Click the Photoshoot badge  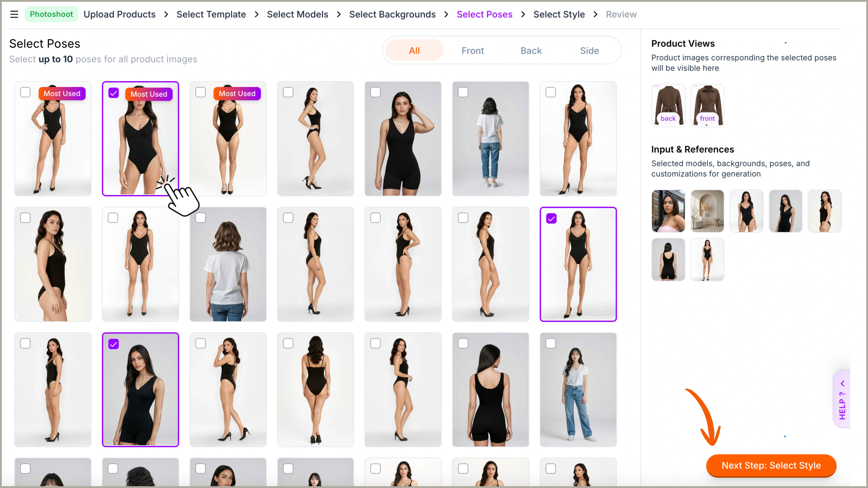(51, 14)
